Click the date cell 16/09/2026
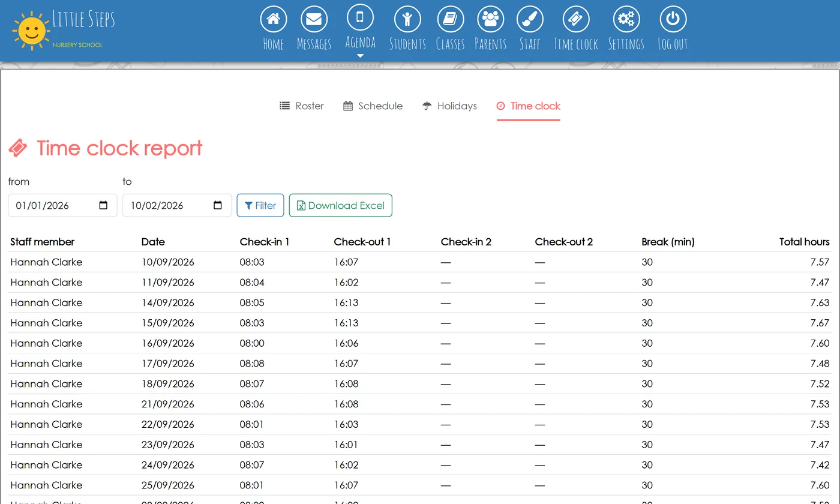The image size is (840, 504). (168, 343)
